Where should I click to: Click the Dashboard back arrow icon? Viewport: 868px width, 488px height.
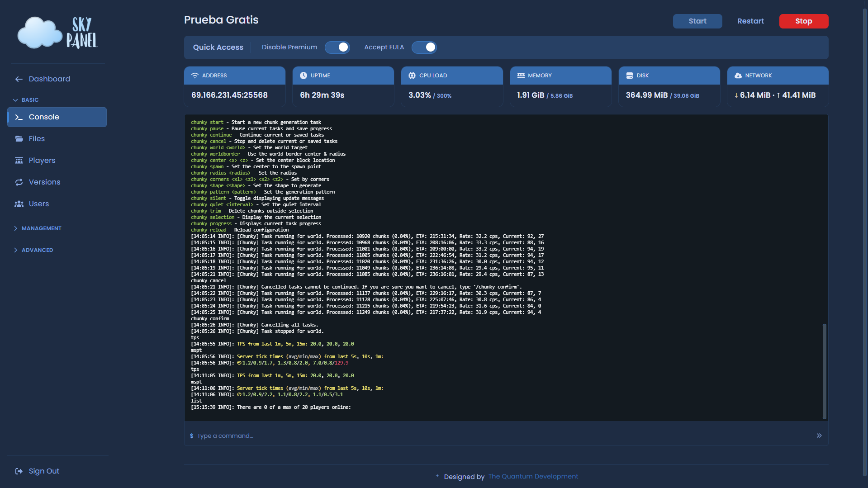click(19, 79)
